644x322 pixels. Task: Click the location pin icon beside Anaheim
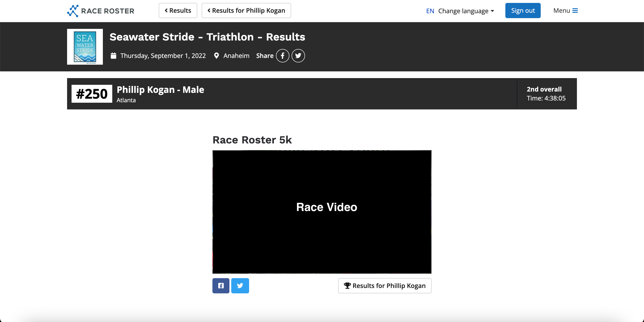pyautogui.click(x=216, y=55)
